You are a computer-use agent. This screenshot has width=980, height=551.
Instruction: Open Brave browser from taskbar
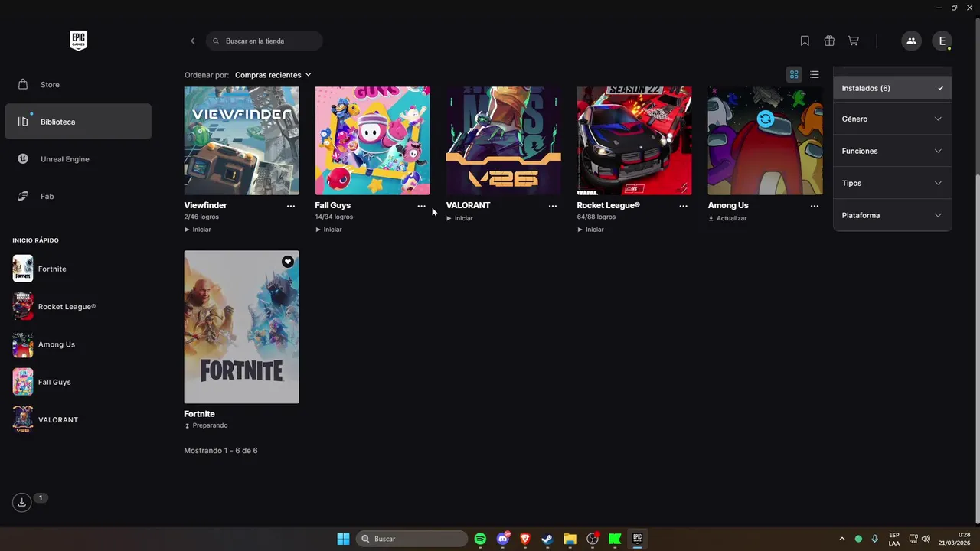(525, 539)
